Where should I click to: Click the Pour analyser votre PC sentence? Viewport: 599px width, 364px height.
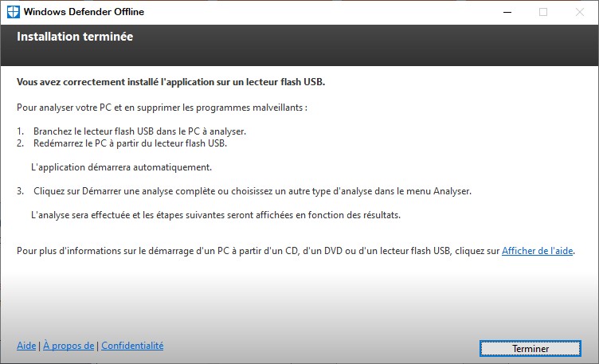(x=162, y=107)
